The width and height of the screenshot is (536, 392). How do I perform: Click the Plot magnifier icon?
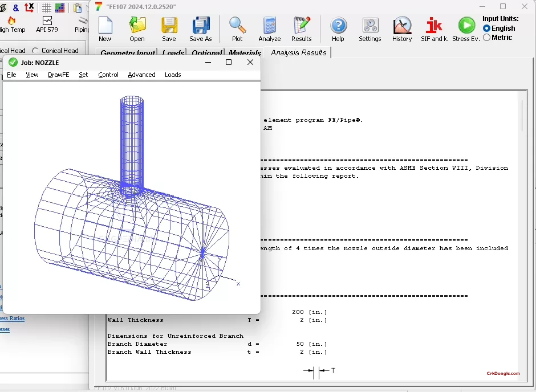click(x=237, y=26)
